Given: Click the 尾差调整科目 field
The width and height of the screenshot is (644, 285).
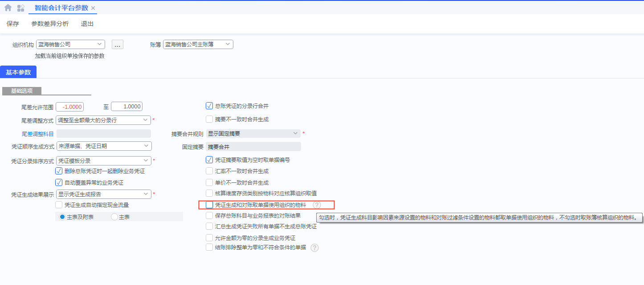Looking at the screenshot, I should [104, 133].
